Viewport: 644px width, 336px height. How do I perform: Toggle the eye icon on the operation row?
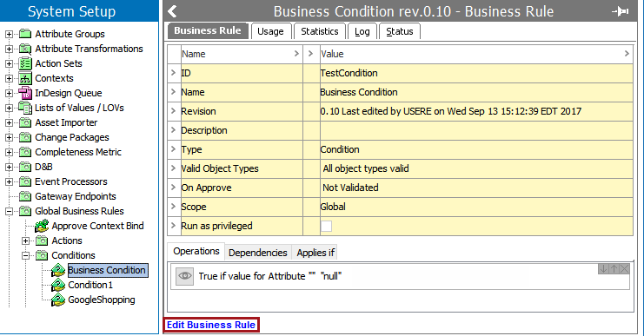coord(185,276)
